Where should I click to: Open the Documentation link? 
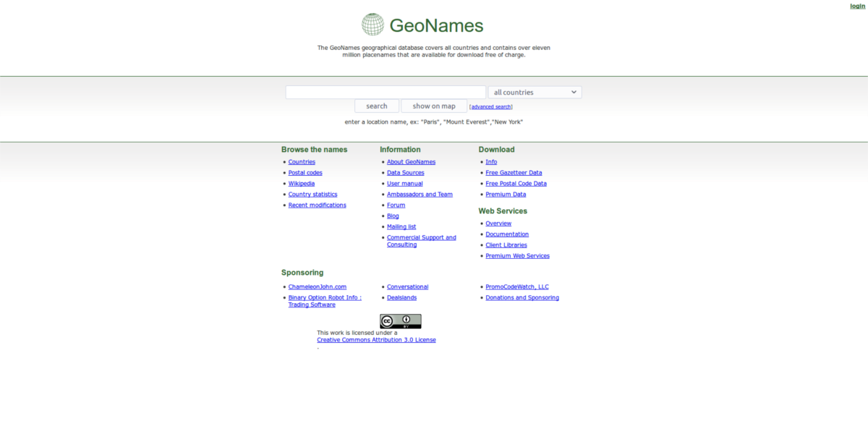tap(507, 234)
